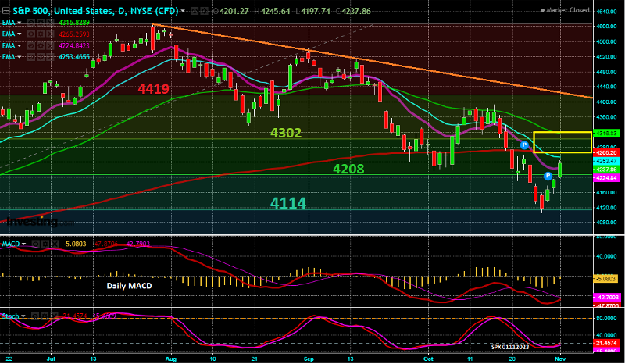This screenshot has height=364, width=625.
Task: Open the S&P 500 main series settings gear
Action: coord(203,11)
